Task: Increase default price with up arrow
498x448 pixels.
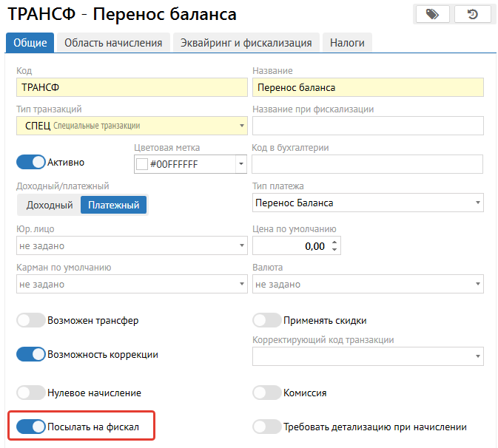Action: coord(334,242)
